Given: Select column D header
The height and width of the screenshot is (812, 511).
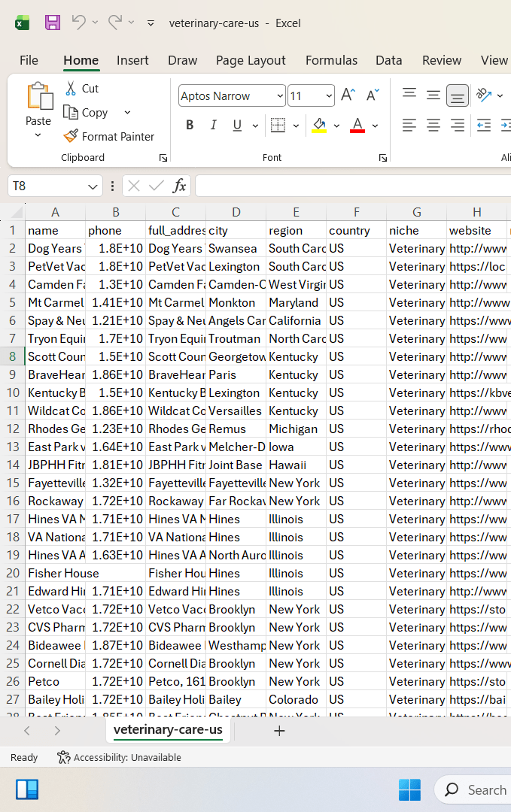Looking at the screenshot, I should pos(236,212).
